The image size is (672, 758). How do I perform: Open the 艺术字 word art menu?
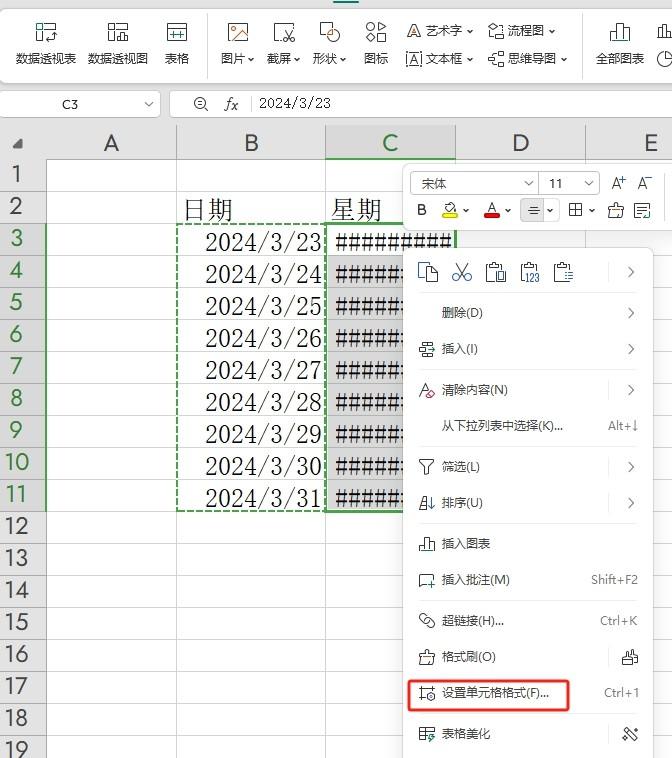pos(439,31)
